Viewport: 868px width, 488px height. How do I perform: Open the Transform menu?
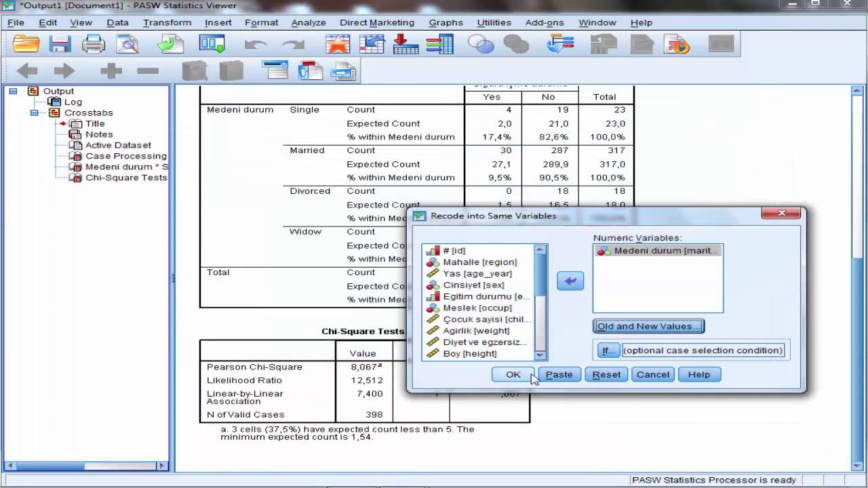point(167,22)
